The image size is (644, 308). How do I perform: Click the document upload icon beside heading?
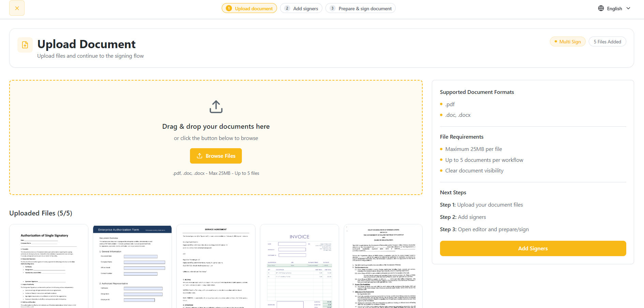point(25,45)
